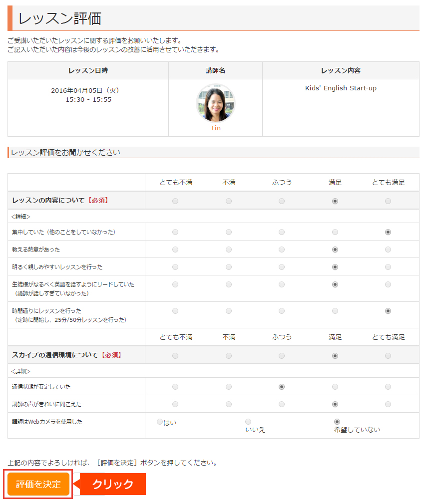Mark 教える熱意があった as とても不満
Image resolution: width=427 pixels, height=504 pixels.
tap(175, 250)
